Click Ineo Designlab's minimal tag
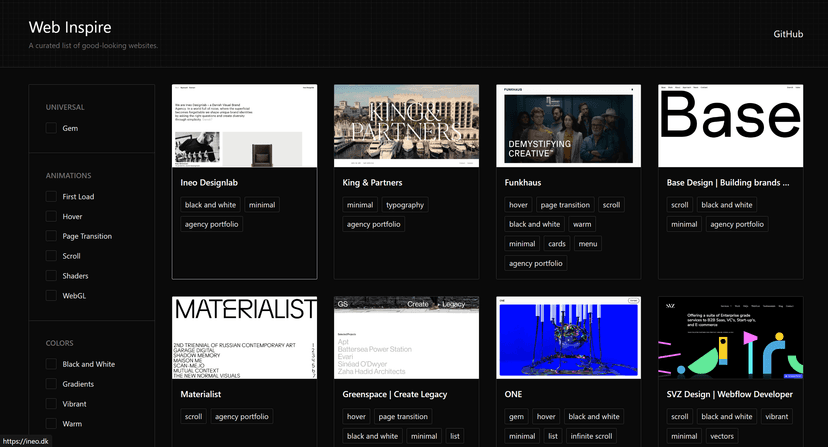The image size is (828, 447). 262,204
